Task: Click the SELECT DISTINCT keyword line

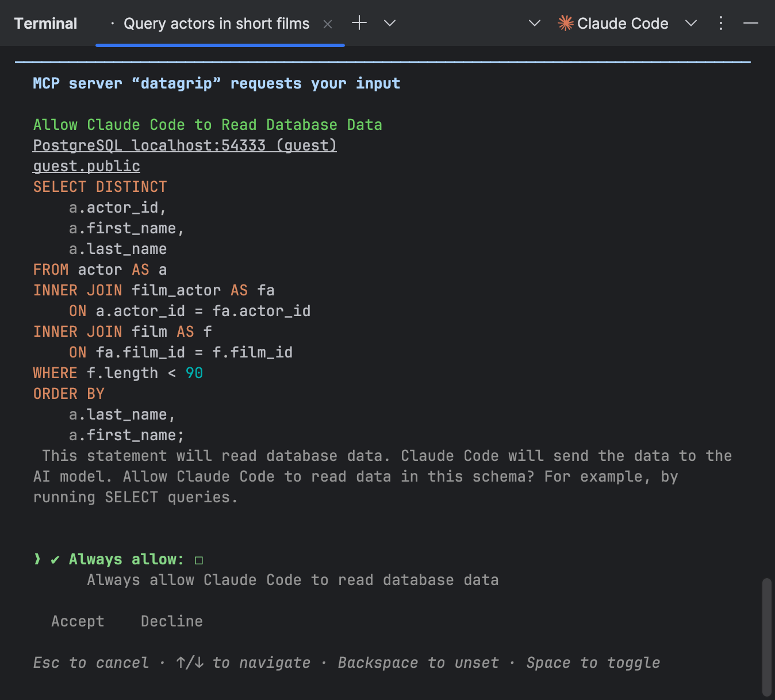Action: coord(100,187)
